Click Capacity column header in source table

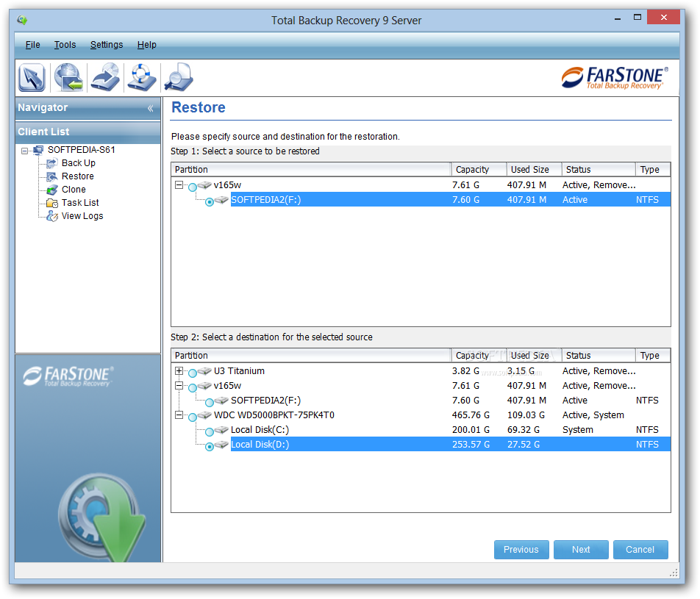pyautogui.click(x=479, y=170)
